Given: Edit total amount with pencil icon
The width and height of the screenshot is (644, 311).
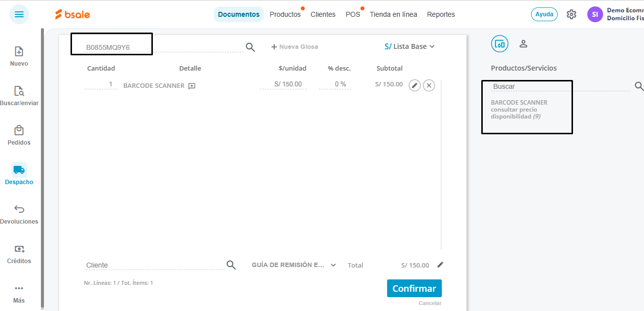Looking at the screenshot, I should tap(440, 265).
